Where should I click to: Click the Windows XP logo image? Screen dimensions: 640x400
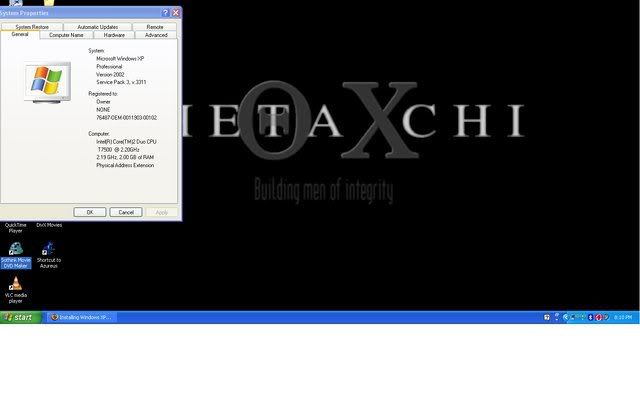(x=47, y=82)
